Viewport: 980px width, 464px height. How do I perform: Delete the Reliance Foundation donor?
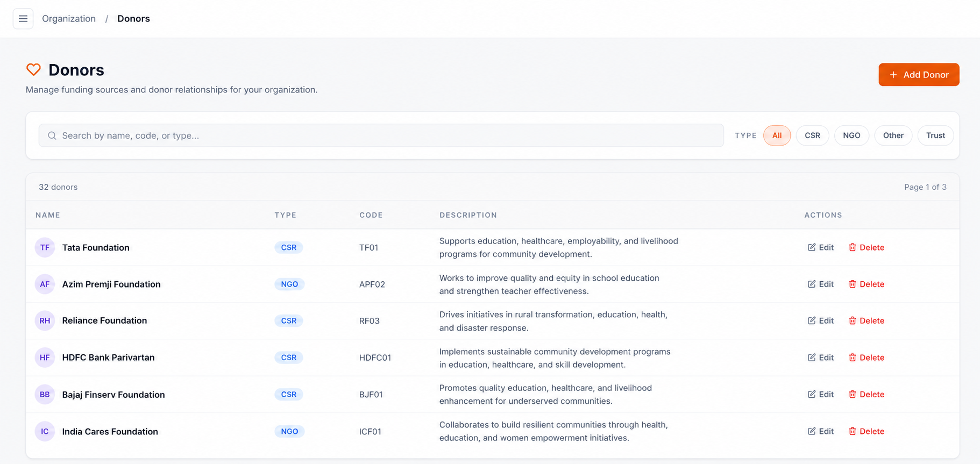coord(867,320)
